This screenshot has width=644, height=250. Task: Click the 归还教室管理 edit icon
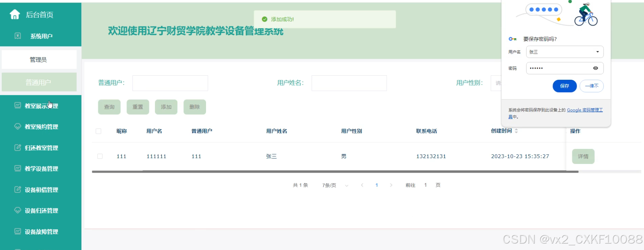click(18, 148)
